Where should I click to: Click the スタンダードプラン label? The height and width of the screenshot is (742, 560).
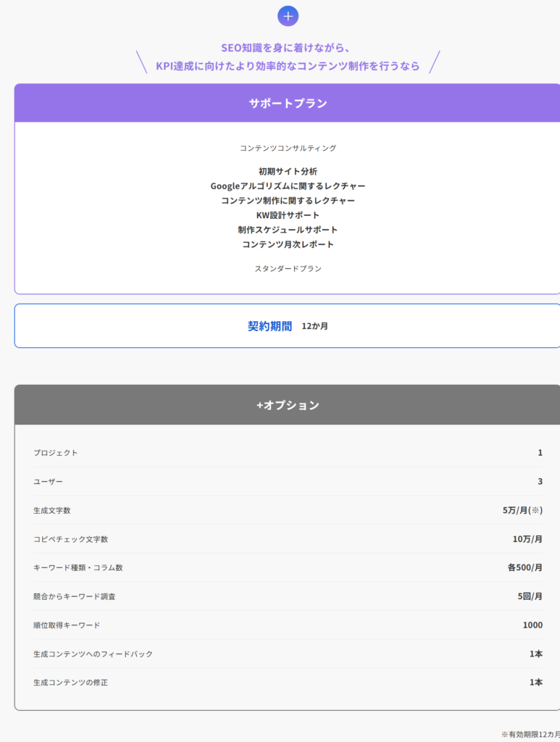[x=288, y=269]
